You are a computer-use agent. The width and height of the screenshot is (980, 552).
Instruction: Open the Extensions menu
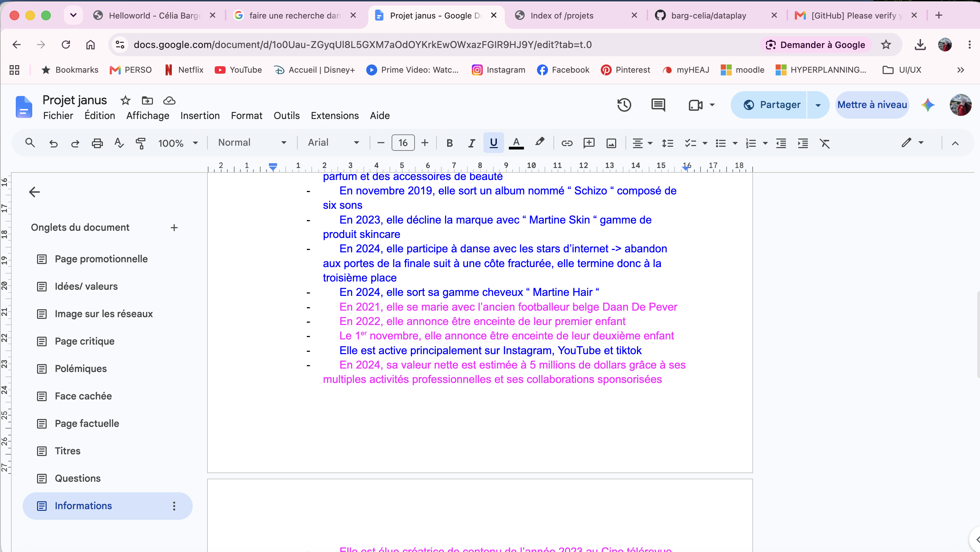(x=335, y=116)
